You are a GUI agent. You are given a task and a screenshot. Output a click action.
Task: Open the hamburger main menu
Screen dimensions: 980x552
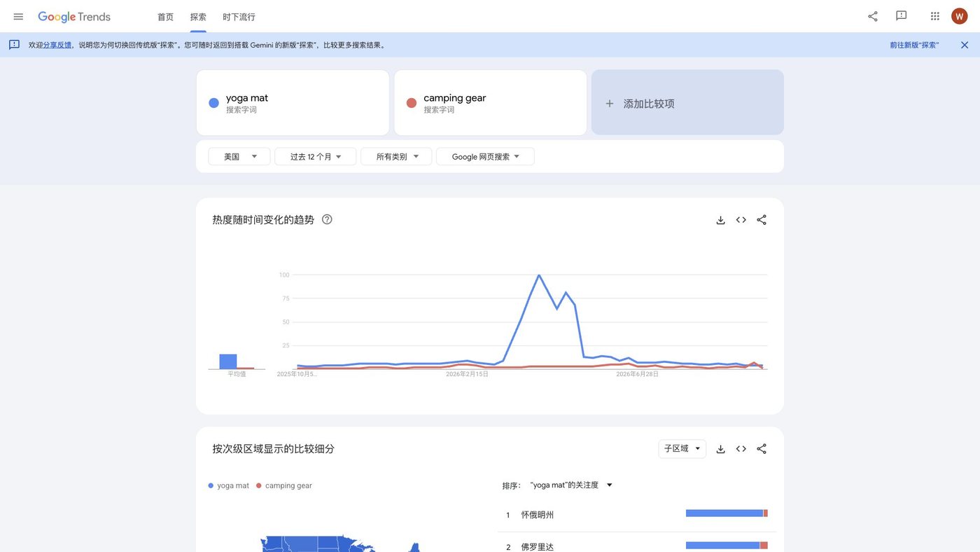18,16
